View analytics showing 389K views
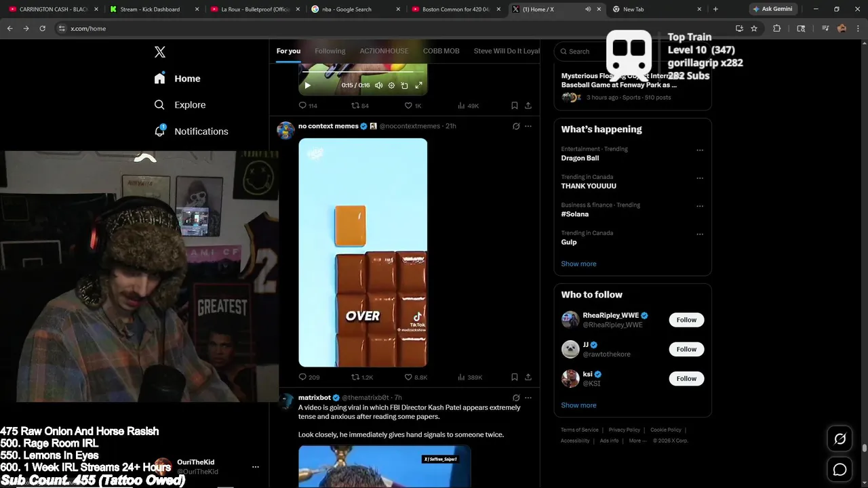Screen dimensions: 868x488 click(470, 378)
